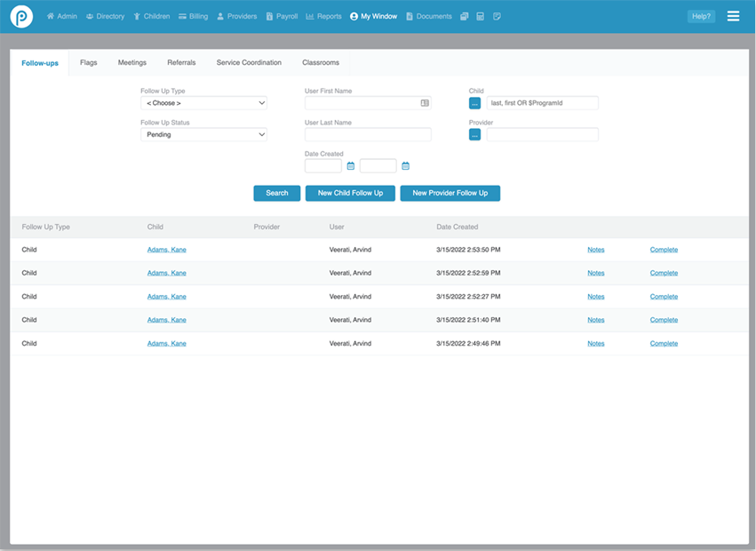Image resolution: width=756 pixels, height=551 pixels.
Task: Switch to the Service Coordination tab
Action: (x=249, y=63)
